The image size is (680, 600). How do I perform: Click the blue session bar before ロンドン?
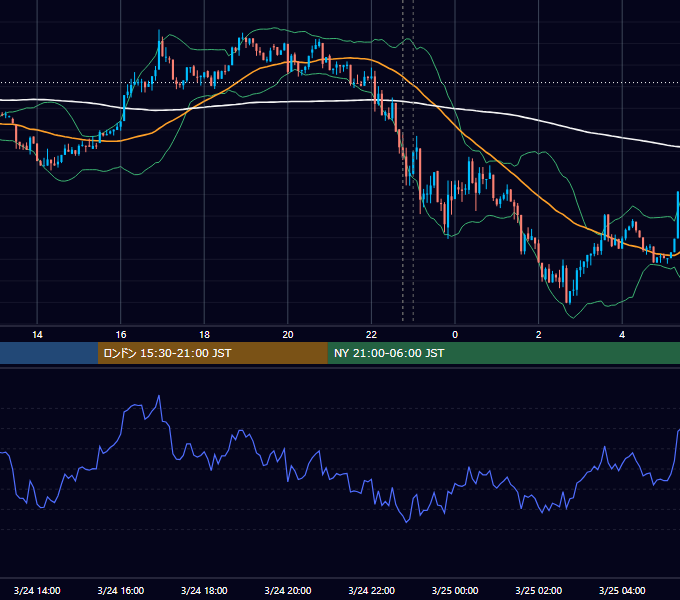49,353
